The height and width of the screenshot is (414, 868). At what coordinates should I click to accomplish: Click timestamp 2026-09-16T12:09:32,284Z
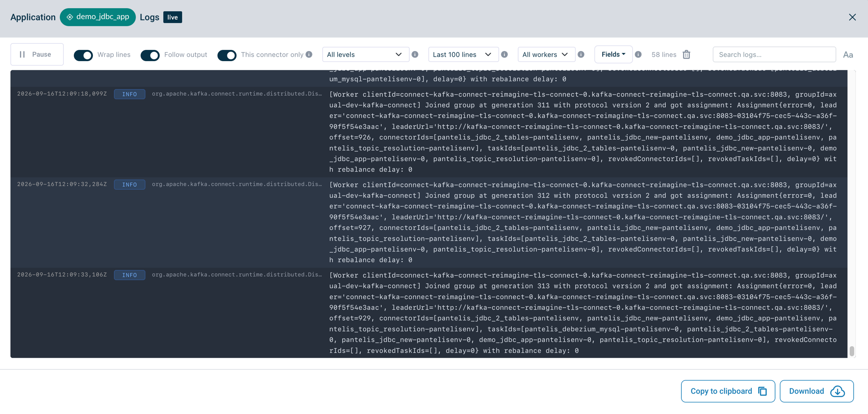(x=62, y=184)
